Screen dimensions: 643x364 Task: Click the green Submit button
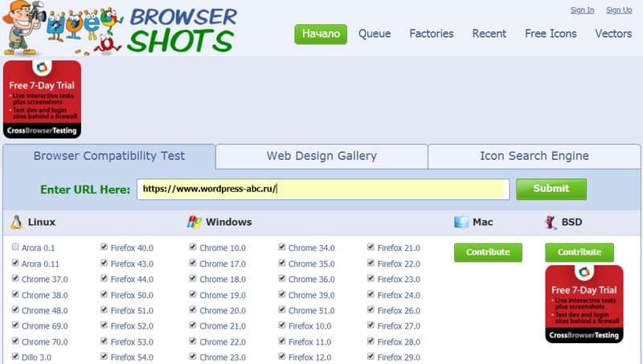(551, 189)
